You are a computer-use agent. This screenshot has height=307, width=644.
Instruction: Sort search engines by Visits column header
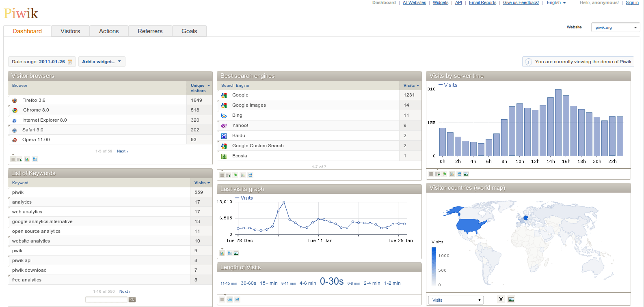click(x=411, y=86)
